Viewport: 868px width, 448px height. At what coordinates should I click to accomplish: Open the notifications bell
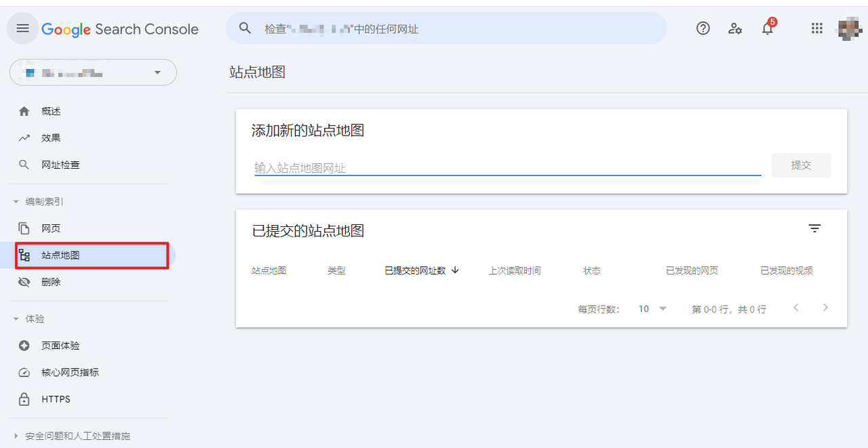click(x=768, y=28)
